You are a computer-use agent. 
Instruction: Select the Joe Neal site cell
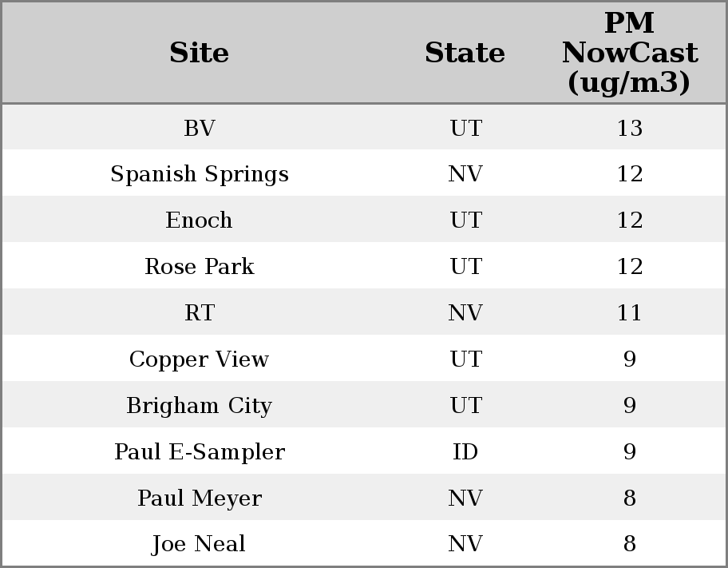pyautogui.click(x=199, y=544)
